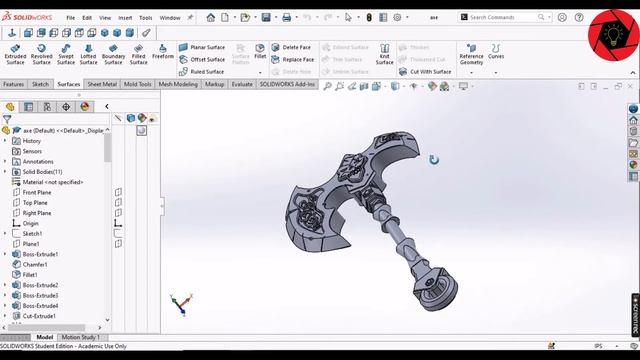
Task: Choose the Swept Surface tool
Action: click(66, 54)
